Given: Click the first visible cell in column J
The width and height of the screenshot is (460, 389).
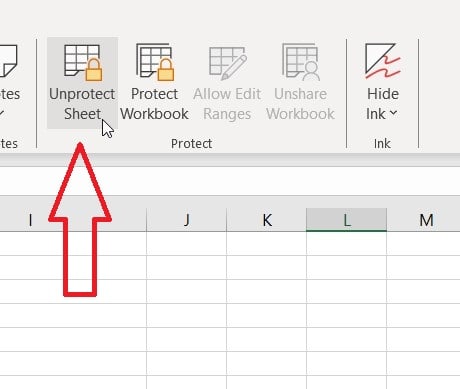Looking at the screenshot, I should (x=186, y=244).
